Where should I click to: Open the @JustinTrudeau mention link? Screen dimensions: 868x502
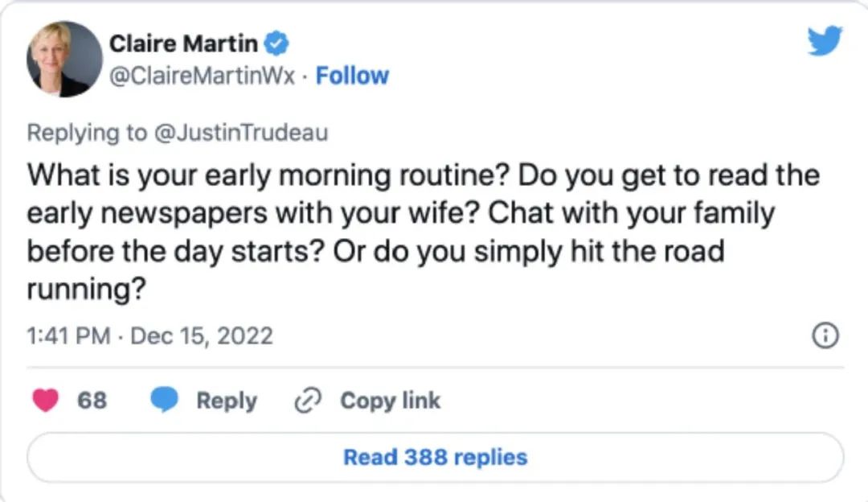click(241, 133)
